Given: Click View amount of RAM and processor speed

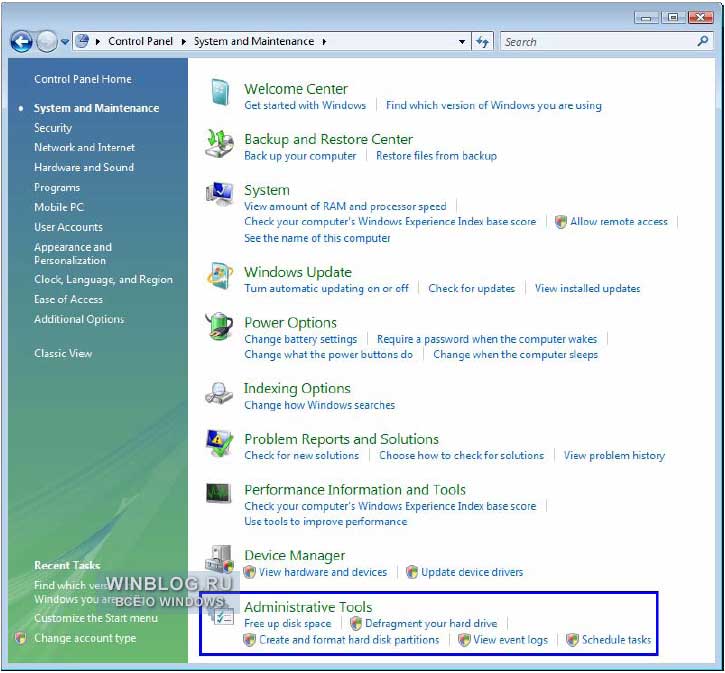Looking at the screenshot, I should [345, 206].
